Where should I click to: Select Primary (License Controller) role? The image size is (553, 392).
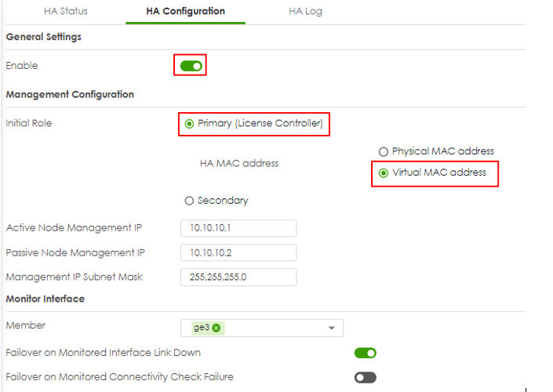[x=189, y=124]
